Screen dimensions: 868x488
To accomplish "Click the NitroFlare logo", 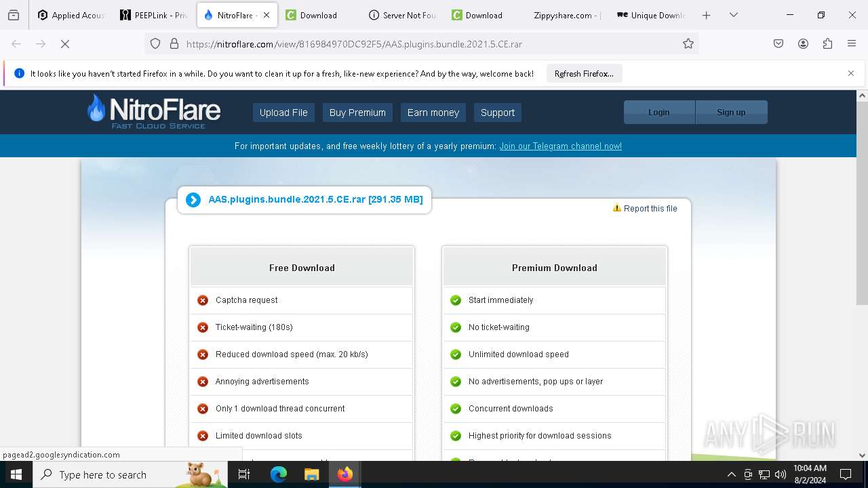I will [154, 112].
